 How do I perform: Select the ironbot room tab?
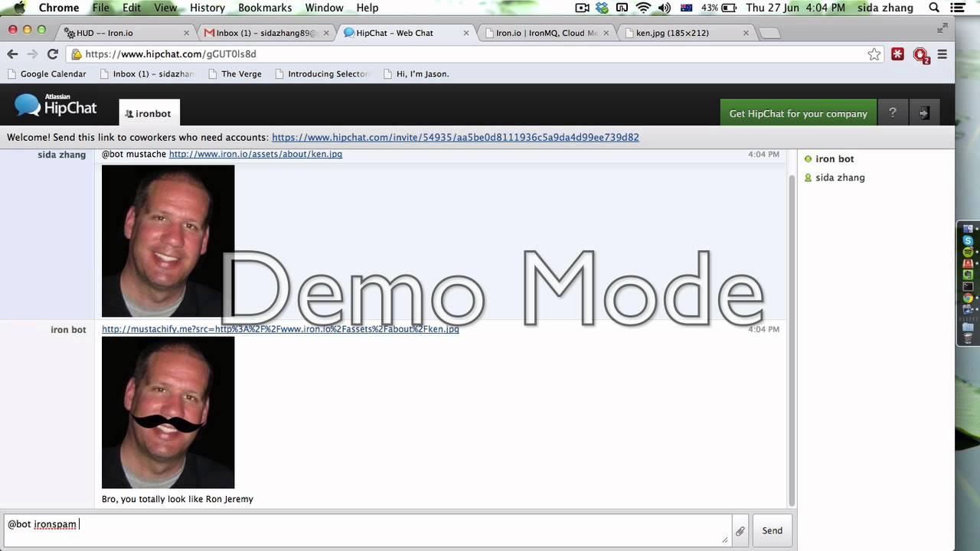[149, 113]
